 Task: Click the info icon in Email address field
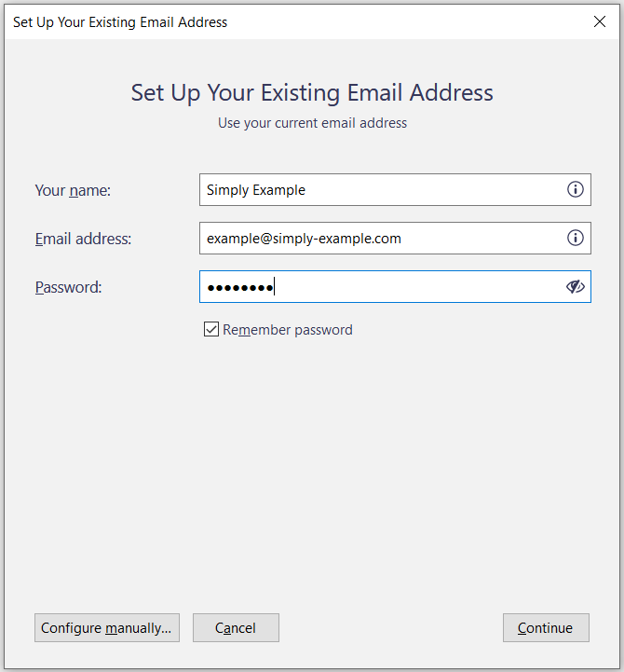(576, 239)
